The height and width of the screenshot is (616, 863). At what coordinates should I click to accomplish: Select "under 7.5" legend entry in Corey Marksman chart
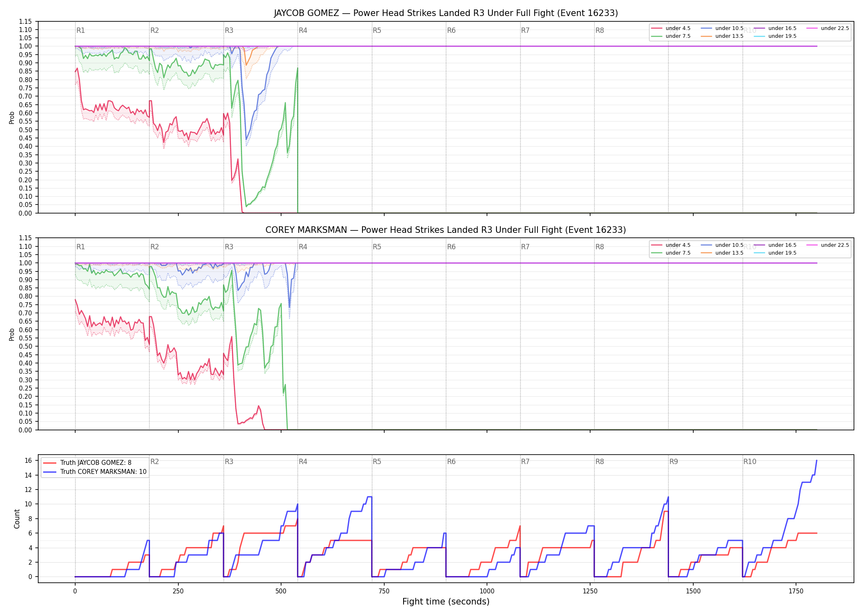(x=671, y=253)
